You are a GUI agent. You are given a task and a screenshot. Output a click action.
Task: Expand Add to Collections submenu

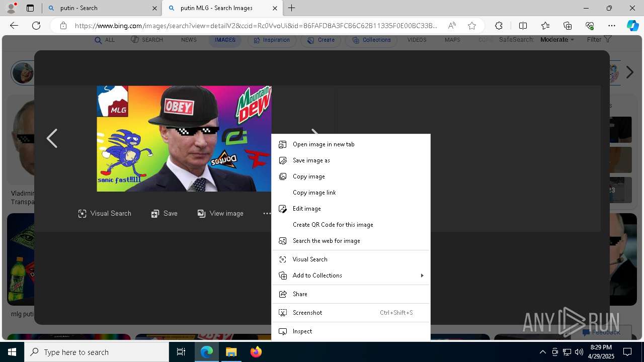click(351, 276)
